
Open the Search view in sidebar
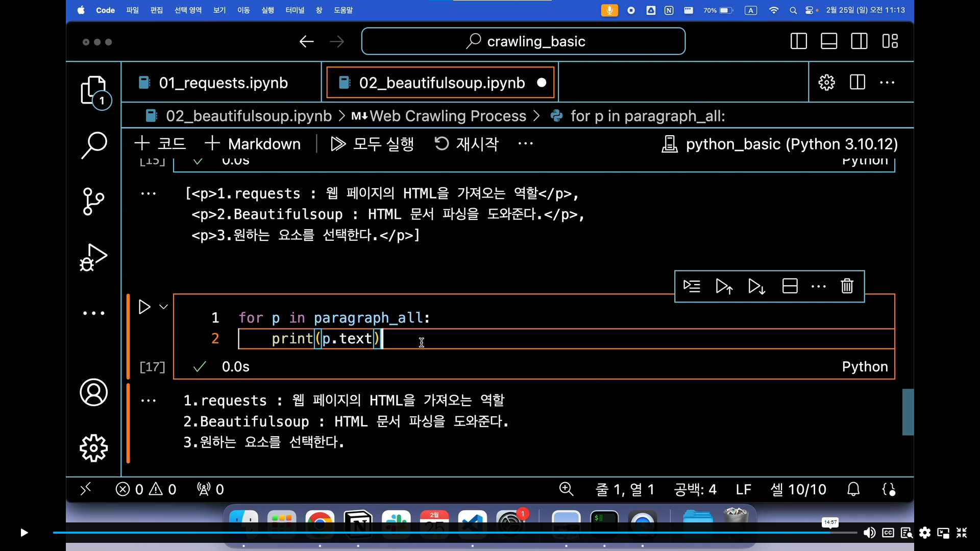pyautogui.click(x=94, y=145)
